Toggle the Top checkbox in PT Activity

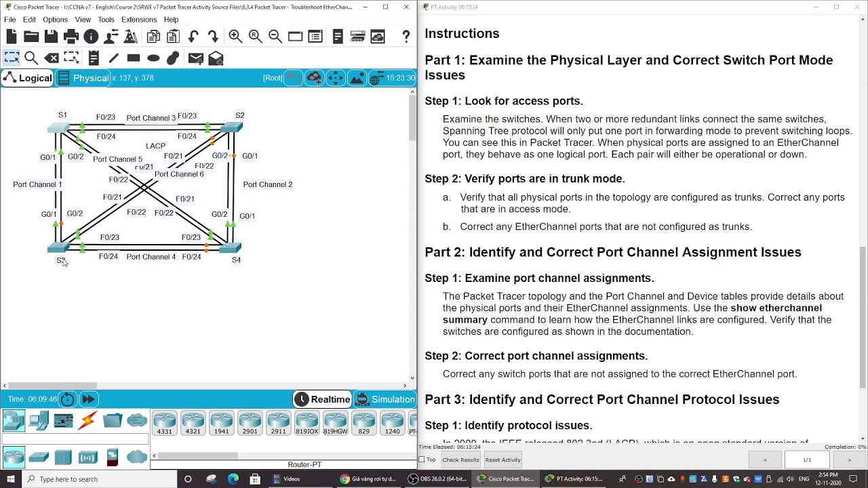422,460
